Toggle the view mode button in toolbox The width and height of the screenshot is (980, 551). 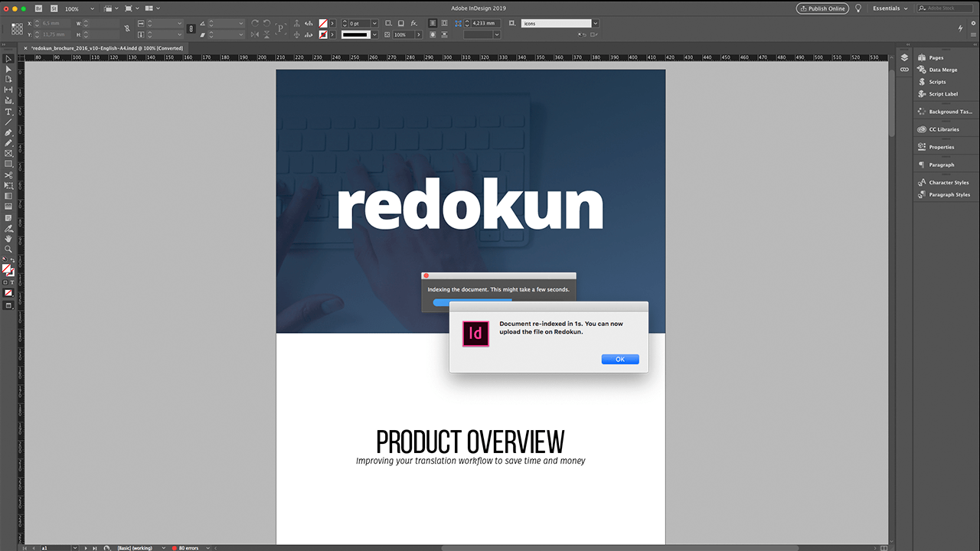(8, 305)
